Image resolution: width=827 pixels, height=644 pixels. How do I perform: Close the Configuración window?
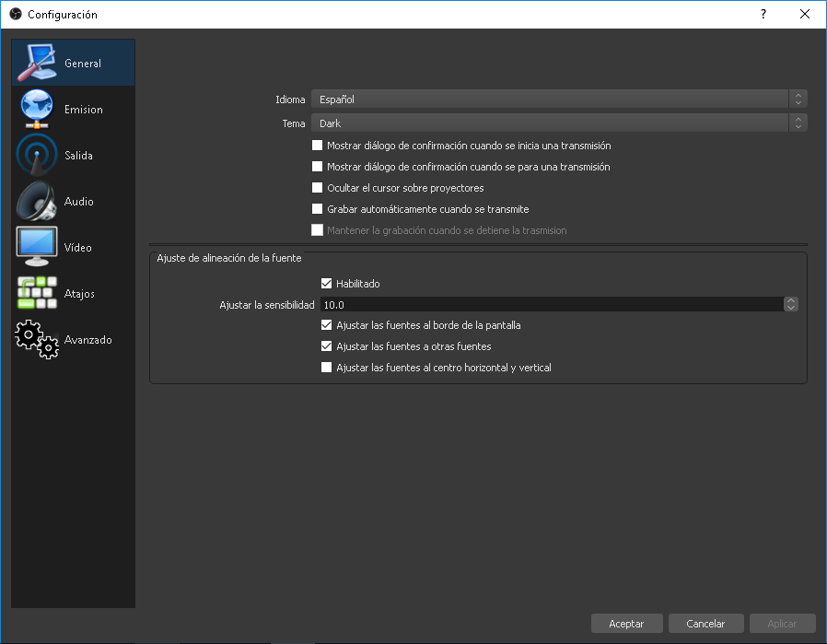pos(805,14)
